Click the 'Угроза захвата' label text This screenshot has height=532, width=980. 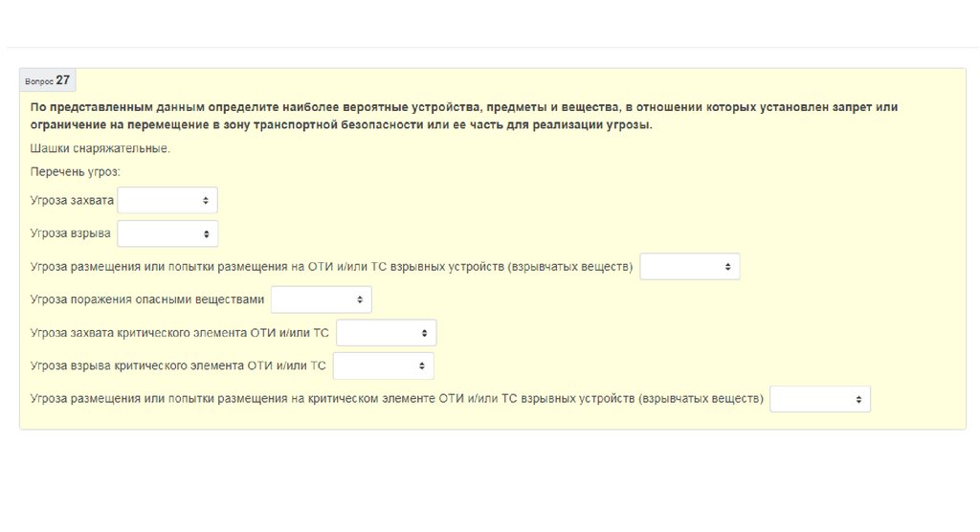point(72,200)
